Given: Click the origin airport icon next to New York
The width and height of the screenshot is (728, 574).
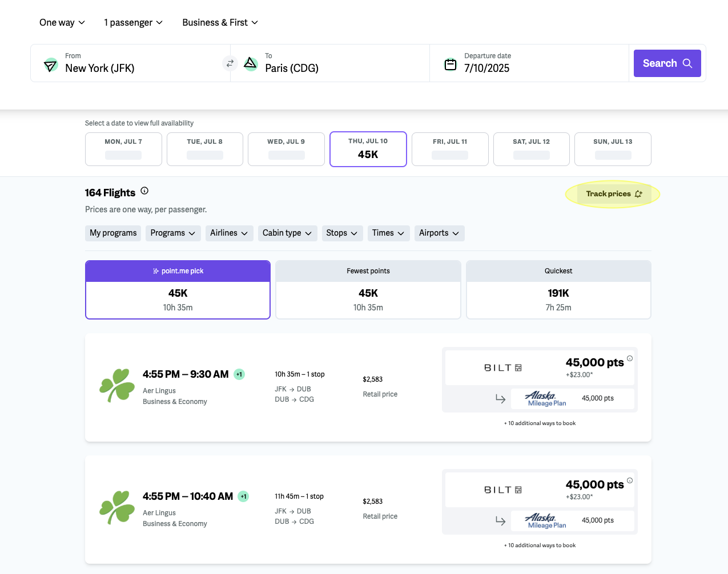Looking at the screenshot, I should pos(51,65).
